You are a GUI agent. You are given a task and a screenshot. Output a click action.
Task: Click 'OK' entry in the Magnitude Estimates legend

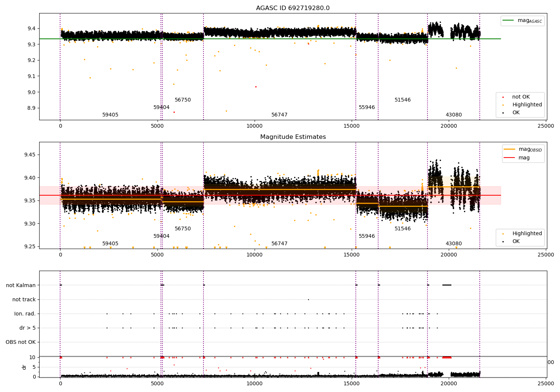tap(516, 242)
